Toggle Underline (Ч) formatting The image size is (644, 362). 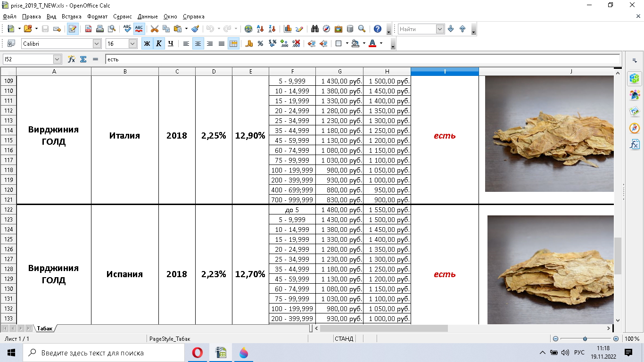pyautogui.click(x=171, y=43)
